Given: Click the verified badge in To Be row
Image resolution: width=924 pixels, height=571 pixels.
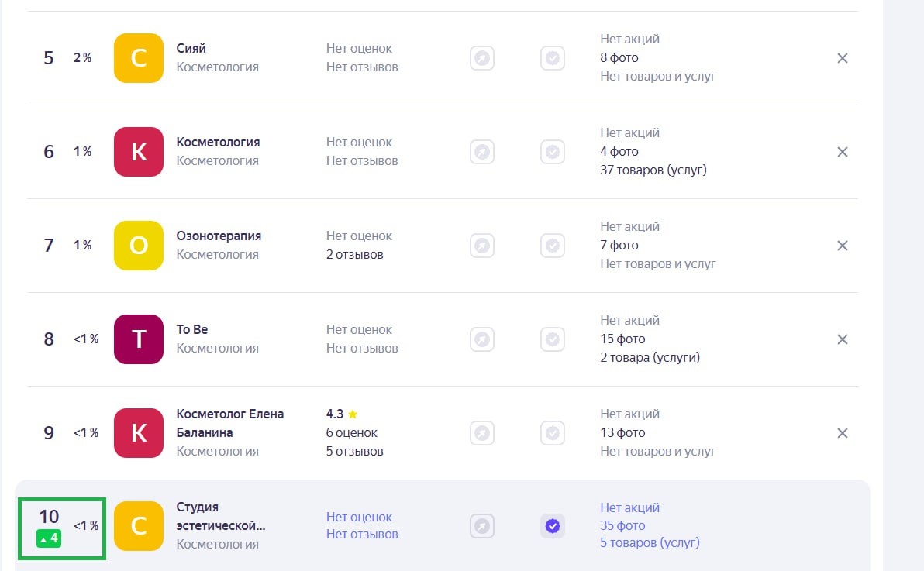Looking at the screenshot, I should point(553,339).
